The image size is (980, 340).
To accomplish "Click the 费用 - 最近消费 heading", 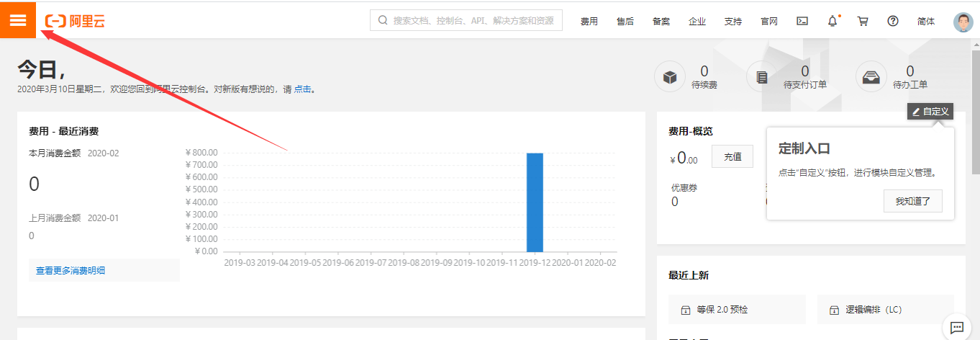I will pyautogui.click(x=64, y=131).
